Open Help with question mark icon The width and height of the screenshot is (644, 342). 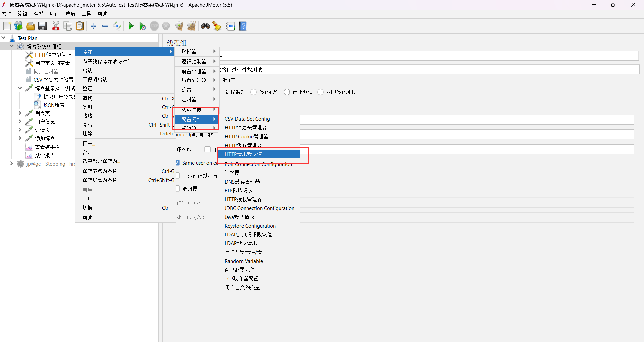point(243,26)
